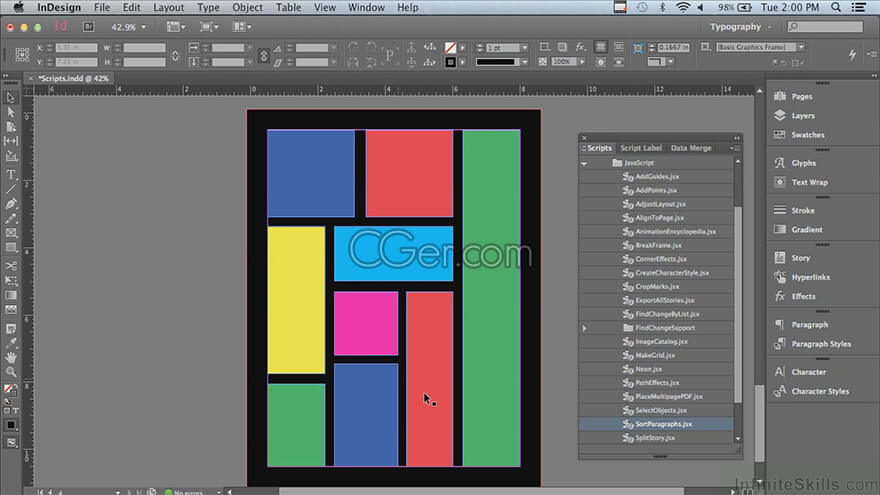Select the Hand tool
The width and height of the screenshot is (880, 495).
11,357
